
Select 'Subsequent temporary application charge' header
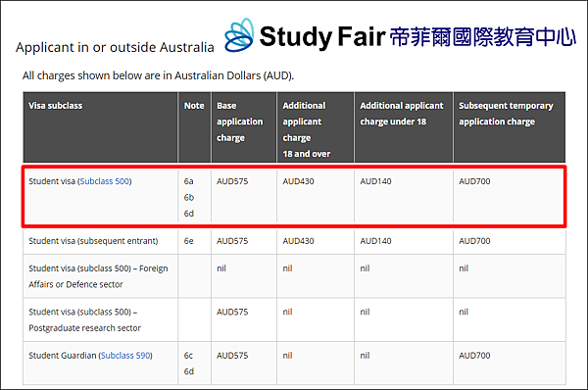[x=506, y=114]
